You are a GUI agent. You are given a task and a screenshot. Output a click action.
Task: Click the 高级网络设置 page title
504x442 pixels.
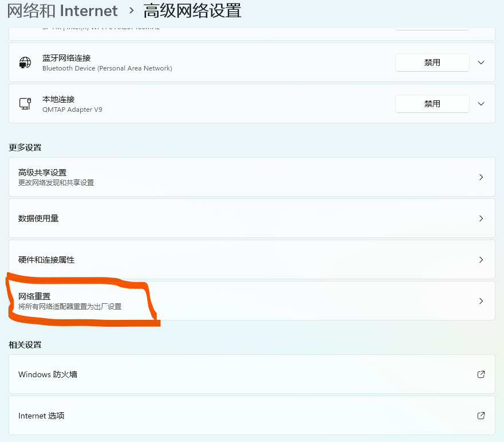pos(192,10)
